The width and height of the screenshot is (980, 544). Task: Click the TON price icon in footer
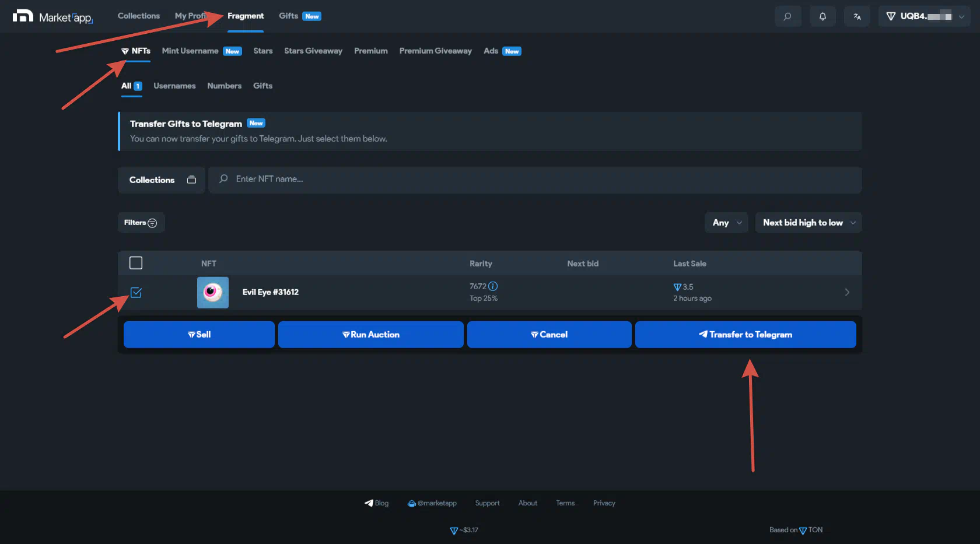[454, 531]
